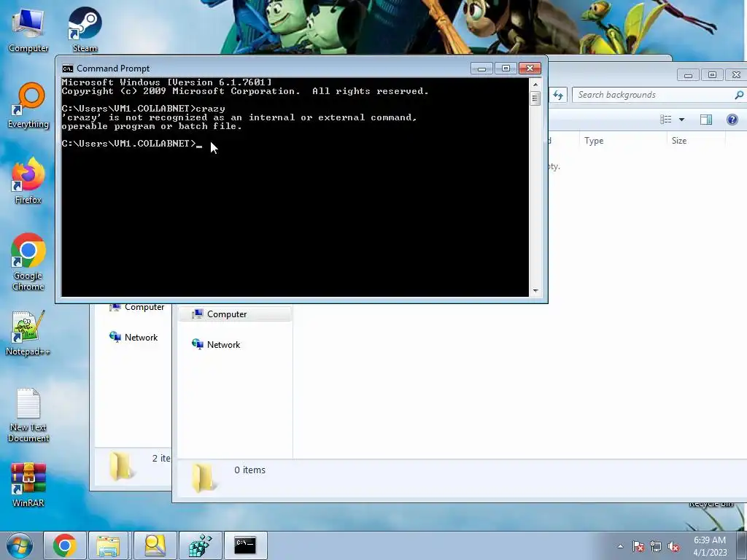Sort by the Type column header

(x=622, y=141)
